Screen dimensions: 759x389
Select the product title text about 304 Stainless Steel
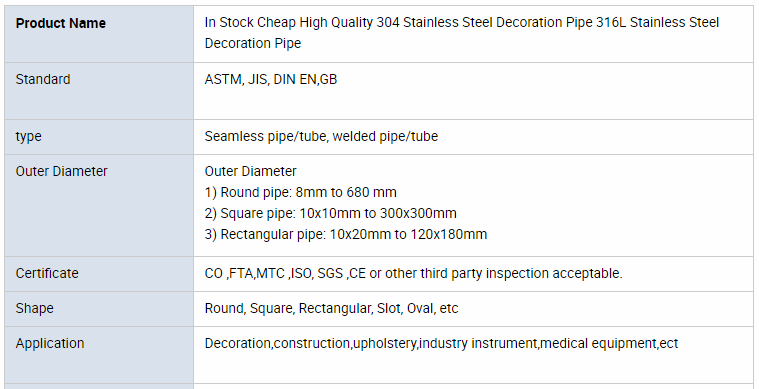point(462,32)
